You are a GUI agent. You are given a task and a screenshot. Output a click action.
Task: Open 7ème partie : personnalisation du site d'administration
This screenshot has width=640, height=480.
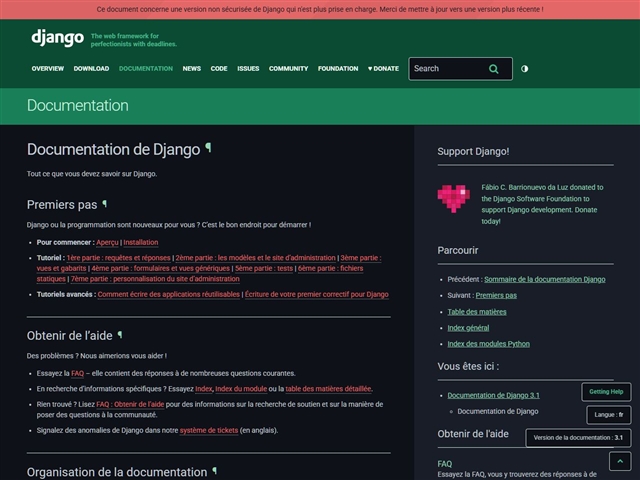155,279
